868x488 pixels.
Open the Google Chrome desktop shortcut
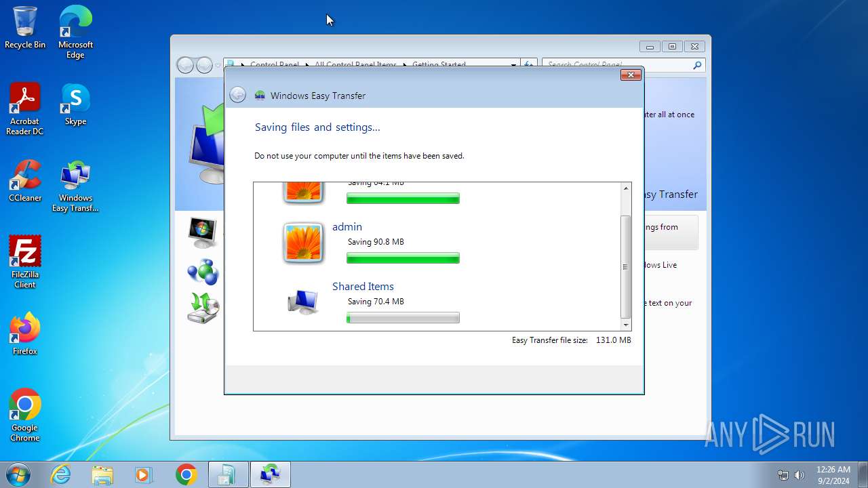coord(25,415)
